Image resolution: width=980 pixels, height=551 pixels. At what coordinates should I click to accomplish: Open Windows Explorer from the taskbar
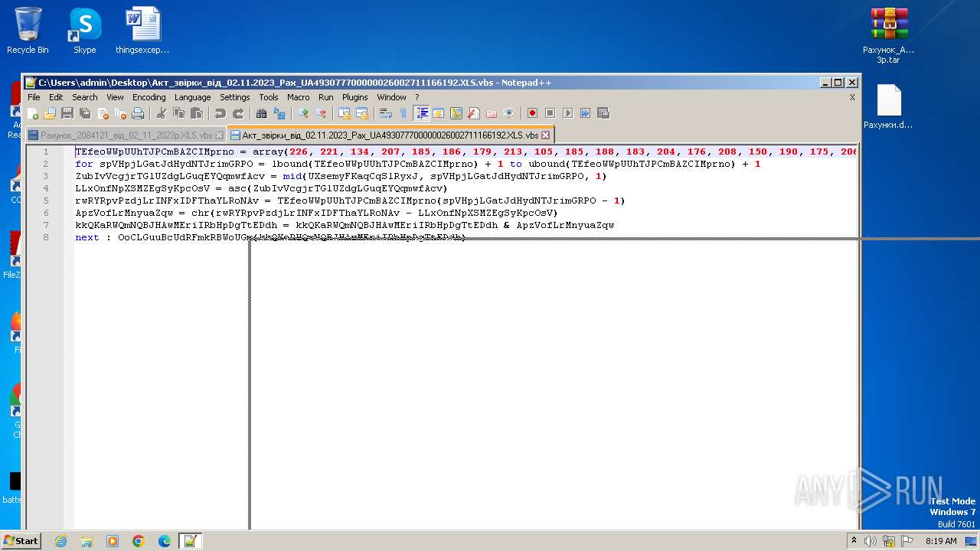pyautogui.click(x=87, y=541)
